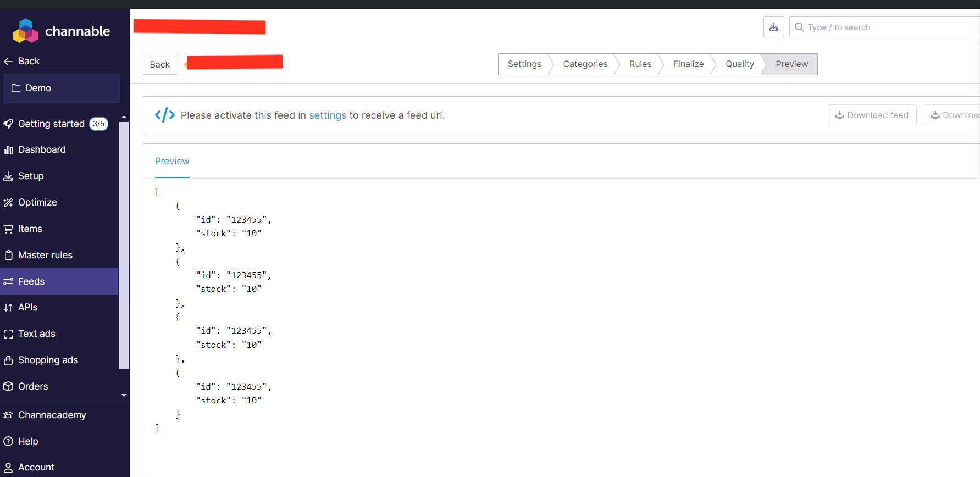Click the sidebar scrollbar down arrow
The height and width of the screenshot is (477, 980).
pyautogui.click(x=124, y=395)
